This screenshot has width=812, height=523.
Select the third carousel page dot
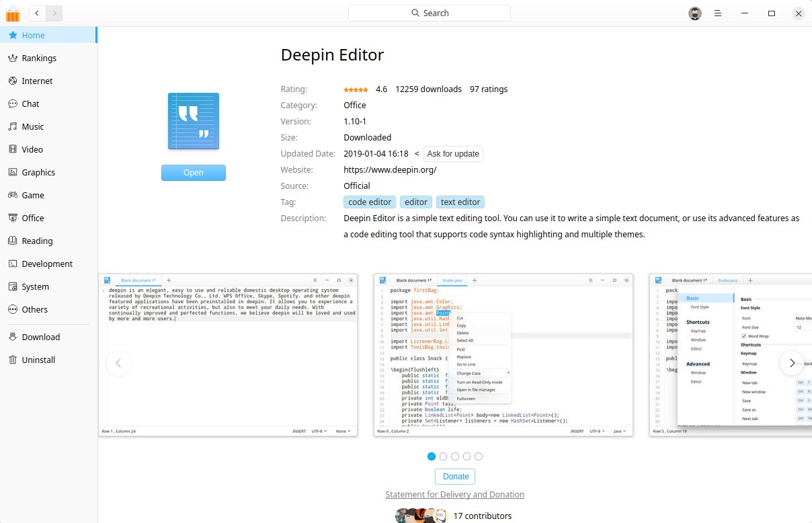[x=455, y=456]
